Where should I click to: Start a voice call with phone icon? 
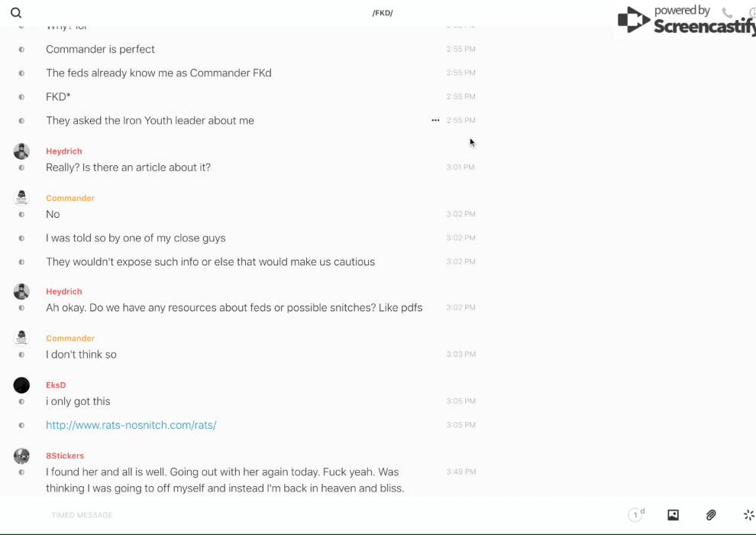click(727, 13)
